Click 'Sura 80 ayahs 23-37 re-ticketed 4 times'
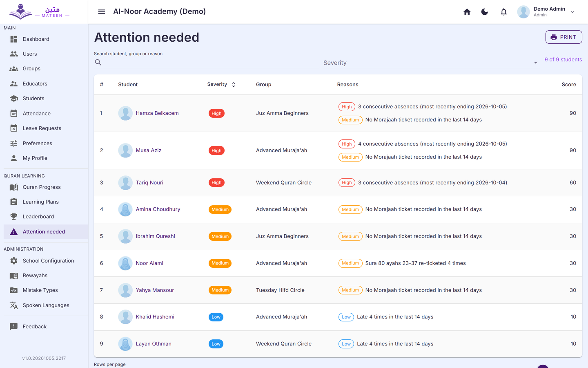Screen dimensions: 588x368 click(x=416, y=263)
